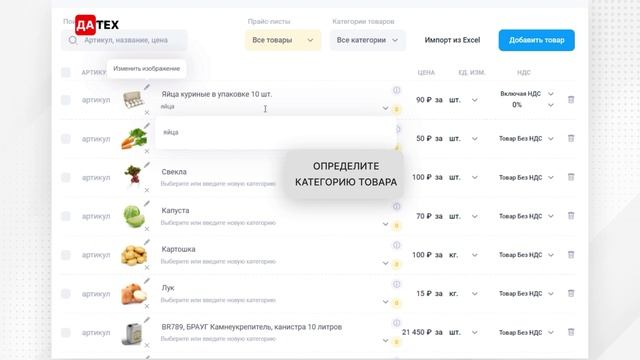Open the Все категории dropdown

(x=367, y=40)
